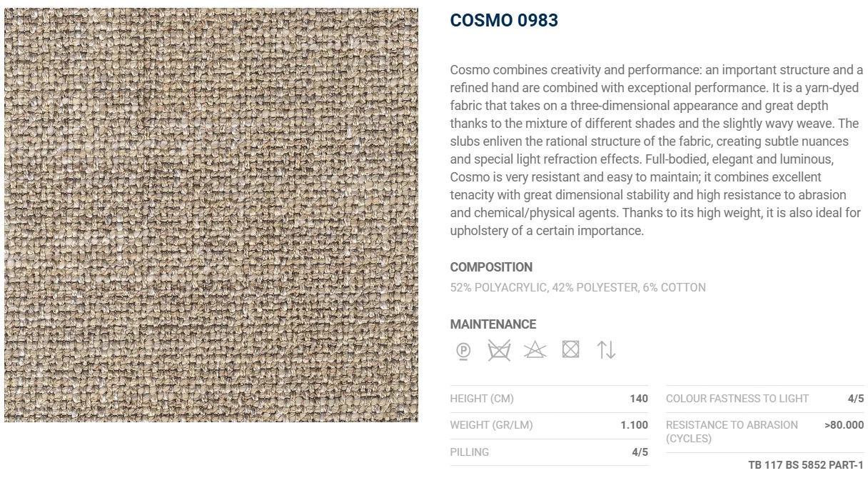Screen dimensions: 868x478
Task: Click the do not wash icon
Action: tap(499, 350)
